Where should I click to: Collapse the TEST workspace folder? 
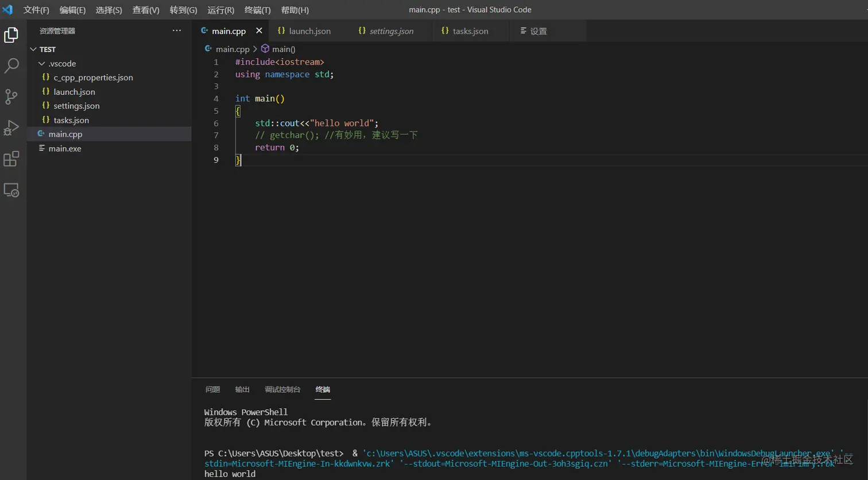pos(33,49)
